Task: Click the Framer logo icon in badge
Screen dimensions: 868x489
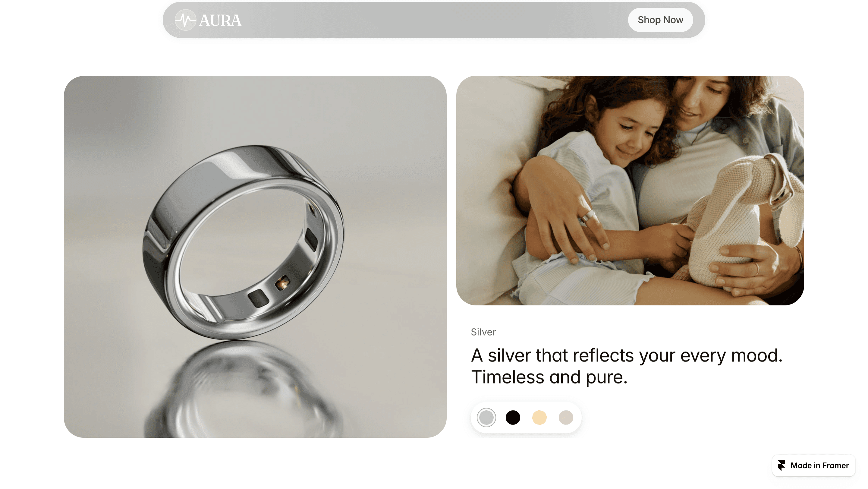Action: click(x=782, y=465)
